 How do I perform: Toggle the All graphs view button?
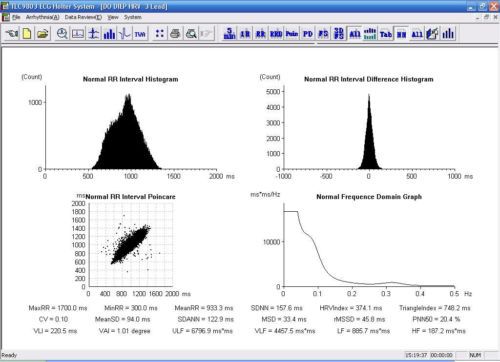click(x=355, y=34)
